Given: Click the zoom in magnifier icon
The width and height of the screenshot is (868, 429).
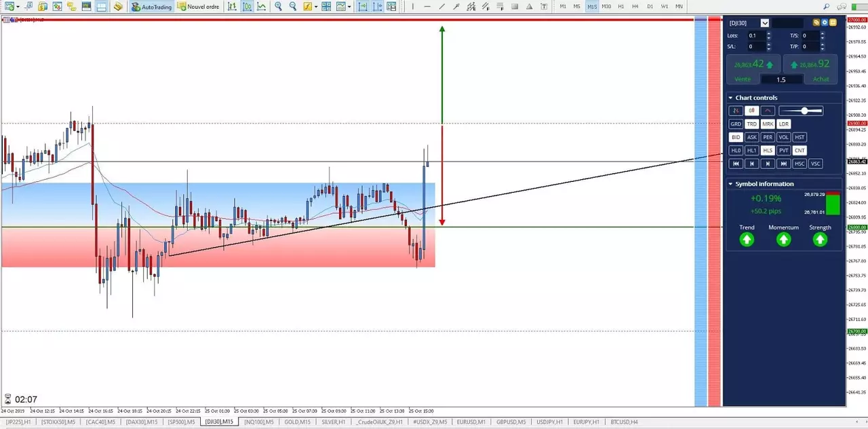Looking at the screenshot, I should (278, 6).
